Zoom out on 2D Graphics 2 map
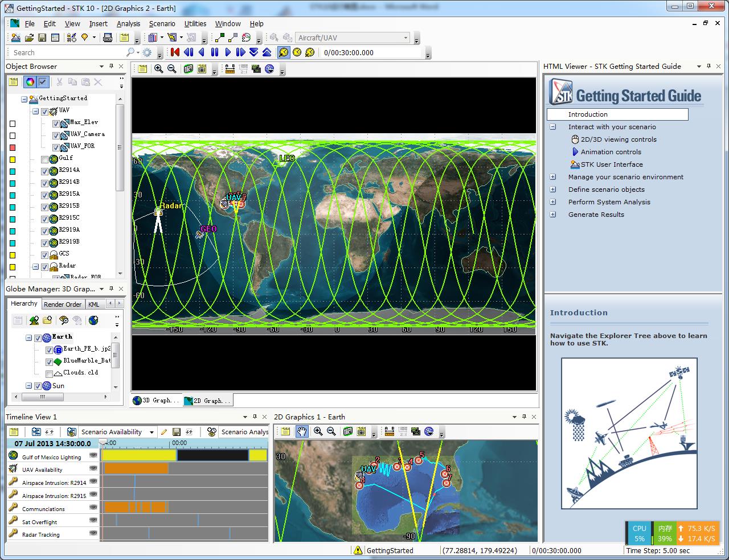 click(x=171, y=69)
